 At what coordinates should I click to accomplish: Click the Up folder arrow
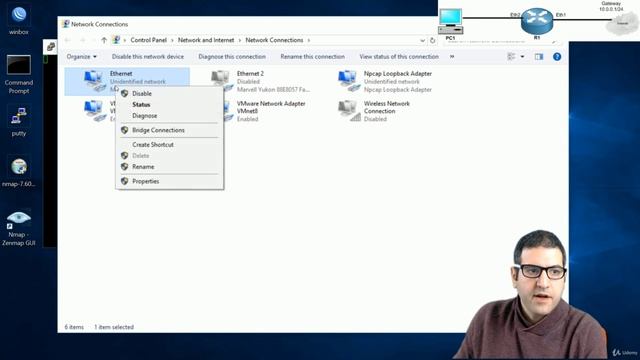104,40
